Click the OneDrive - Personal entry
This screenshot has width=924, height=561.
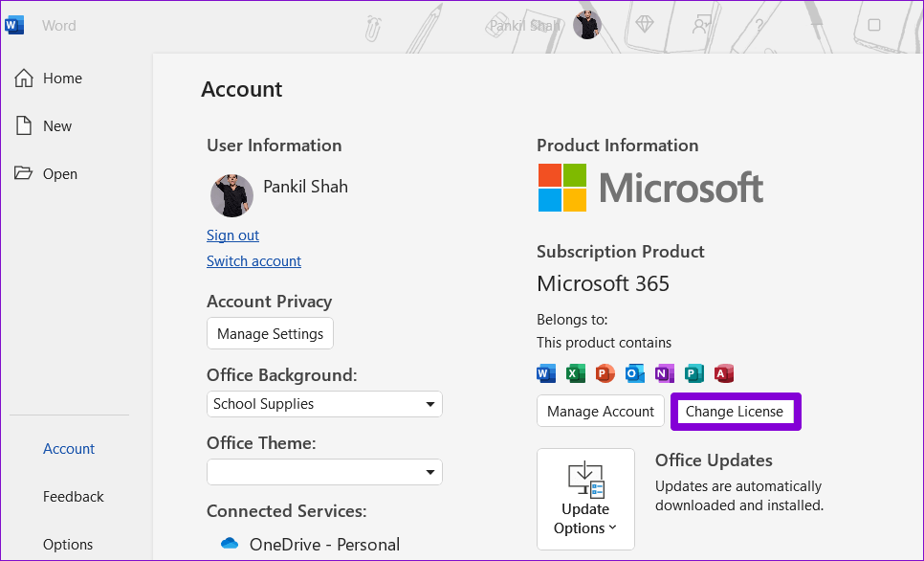(324, 544)
